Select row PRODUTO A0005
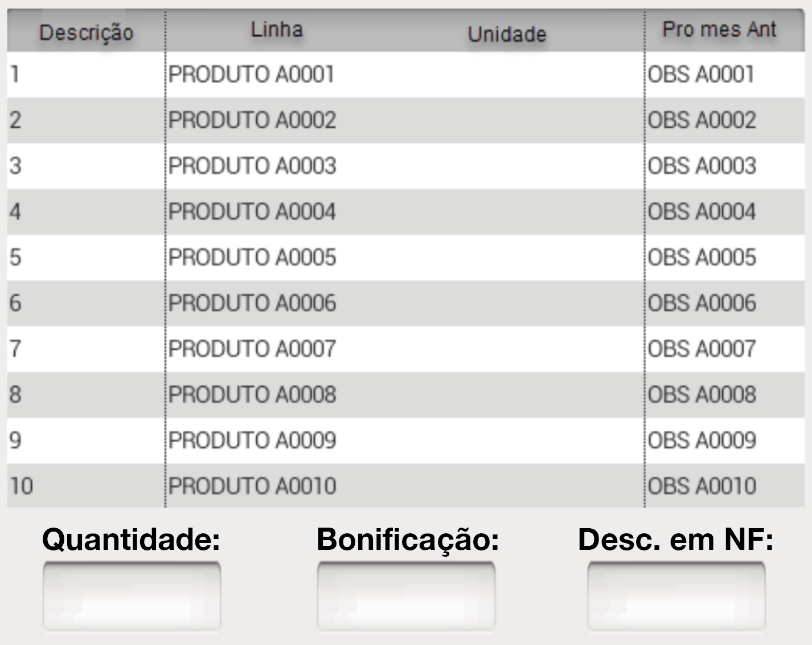This screenshot has width=812, height=645. [406, 258]
